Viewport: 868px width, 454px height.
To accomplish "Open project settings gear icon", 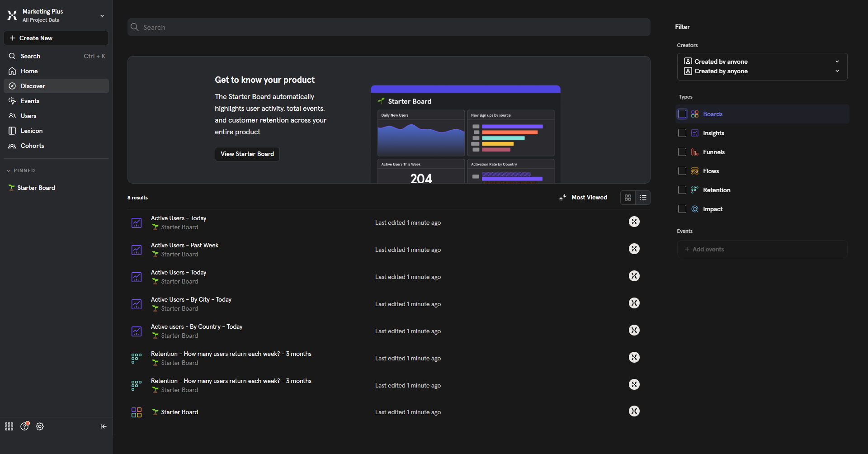I will point(40,426).
